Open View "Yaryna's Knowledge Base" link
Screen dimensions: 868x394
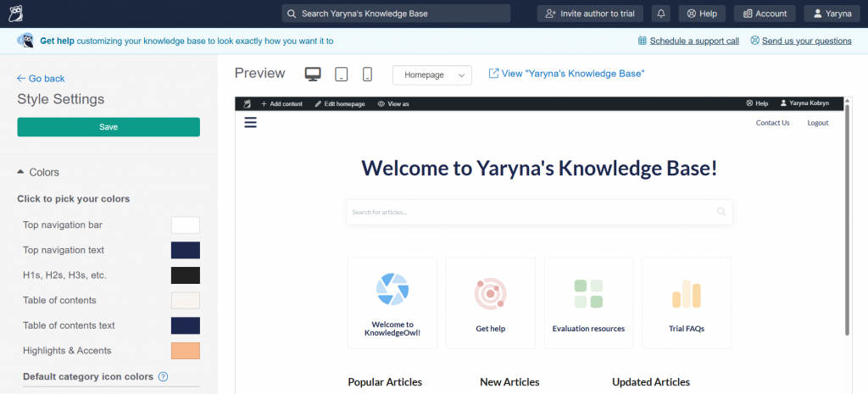click(x=573, y=74)
